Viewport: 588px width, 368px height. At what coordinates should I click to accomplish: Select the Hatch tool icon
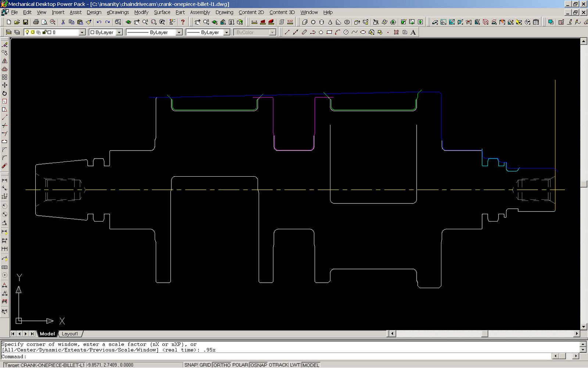396,32
